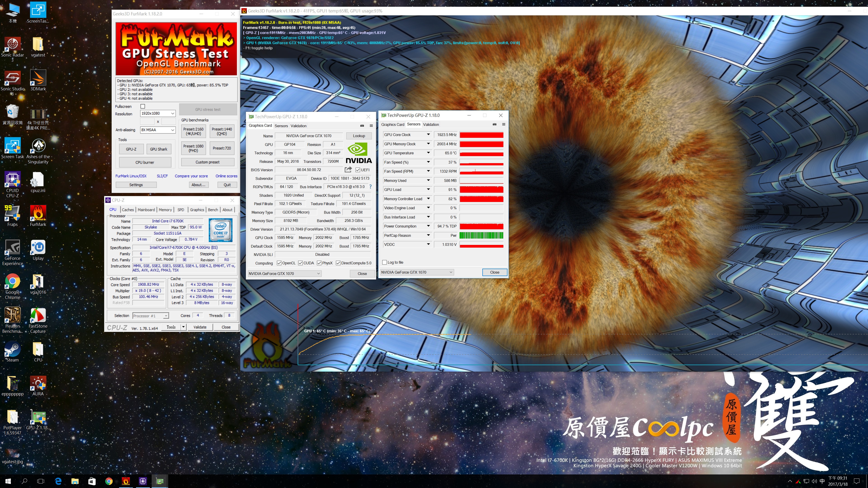This screenshot has height=488, width=868.
Task: Switch to the Caches tab in CPU-Z
Action: (x=128, y=209)
